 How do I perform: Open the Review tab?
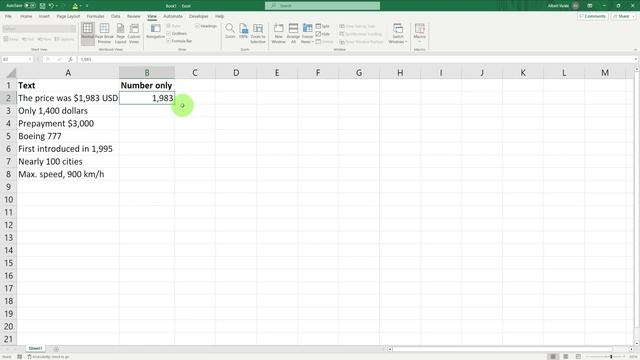(133, 16)
